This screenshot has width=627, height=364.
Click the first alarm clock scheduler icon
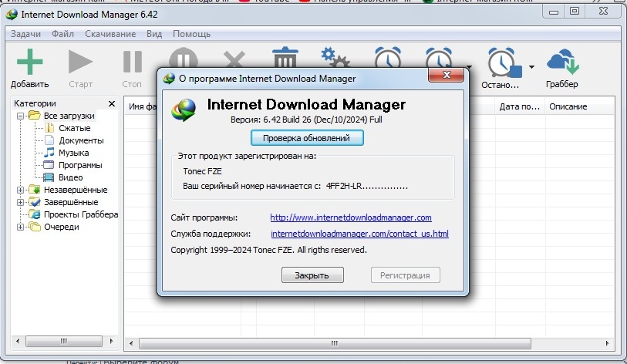387,57
